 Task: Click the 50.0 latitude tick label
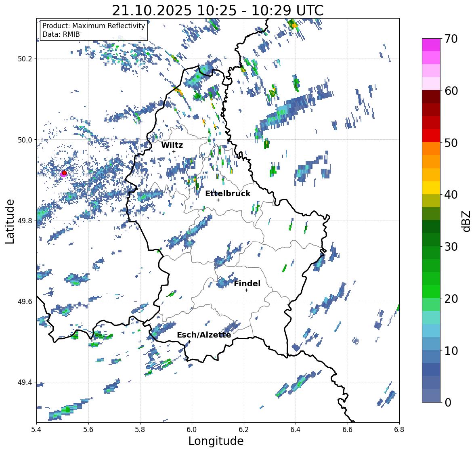click(25, 140)
